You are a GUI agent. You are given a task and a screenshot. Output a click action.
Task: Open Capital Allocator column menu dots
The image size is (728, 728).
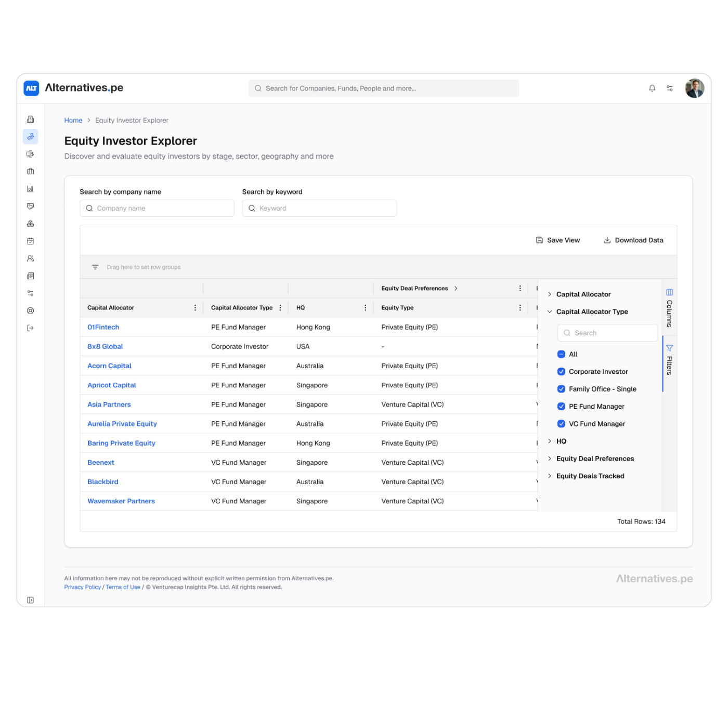point(196,308)
